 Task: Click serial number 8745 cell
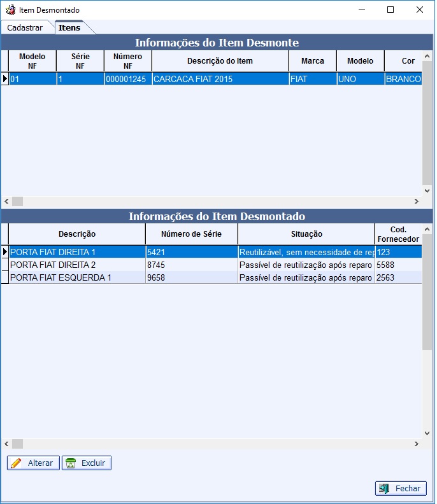[x=192, y=265]
